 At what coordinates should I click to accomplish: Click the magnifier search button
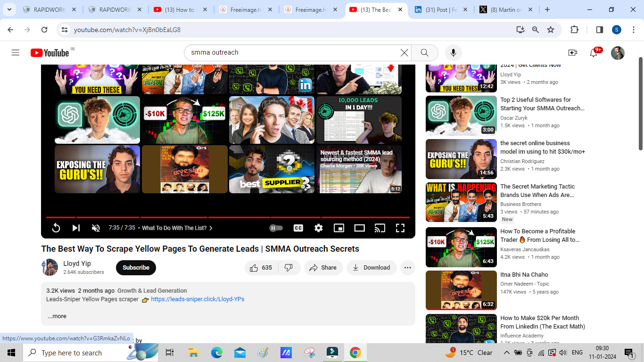click(x=424, y=53)
